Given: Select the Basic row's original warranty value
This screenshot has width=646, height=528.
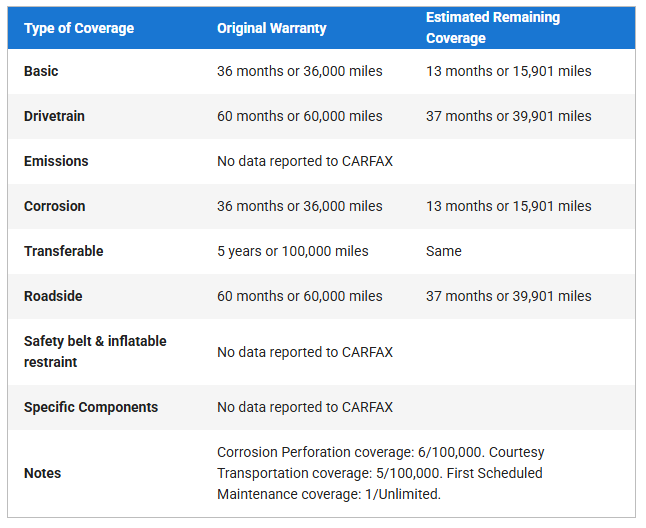Looking at the screenshot, I should pos(299,71).
